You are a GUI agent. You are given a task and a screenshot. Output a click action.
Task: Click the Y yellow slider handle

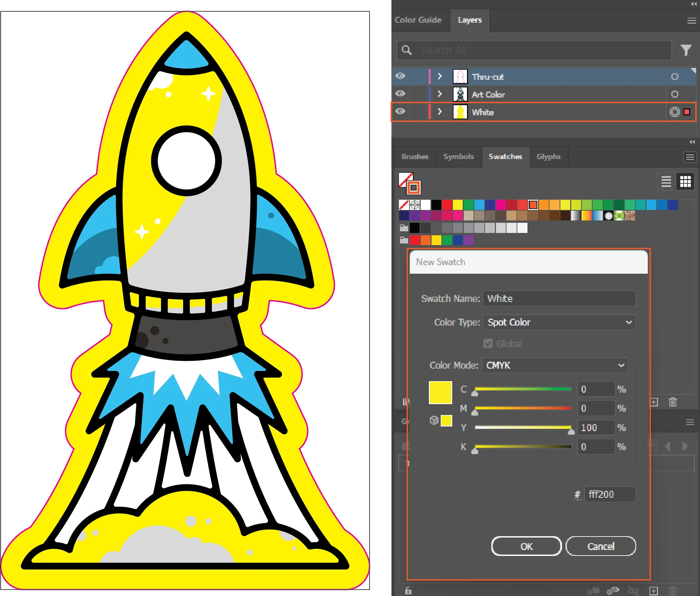(571, 432)
